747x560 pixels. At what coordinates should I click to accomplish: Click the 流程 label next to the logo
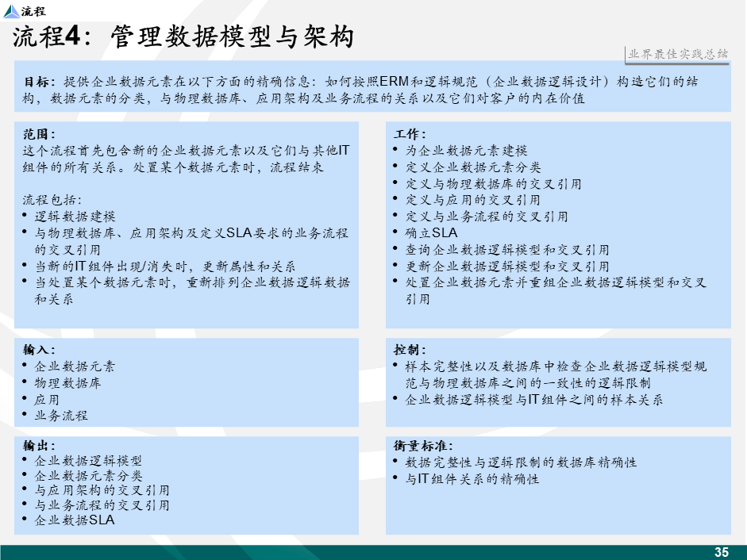pos(33,11)
